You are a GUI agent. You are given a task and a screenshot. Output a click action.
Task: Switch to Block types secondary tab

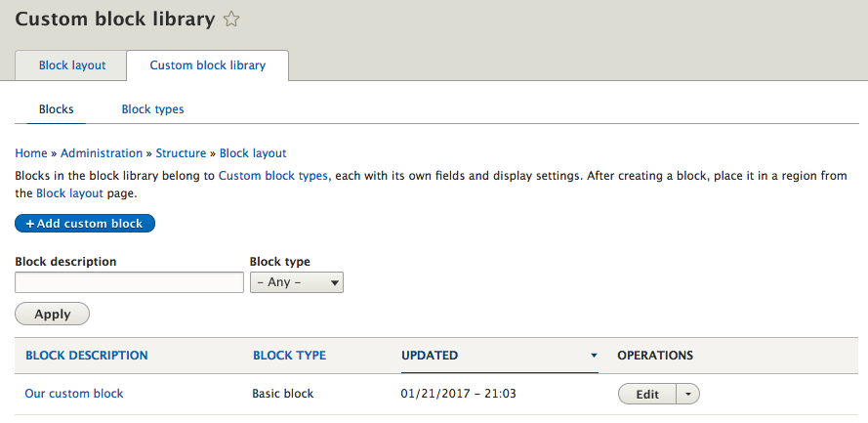(x=152, y=109)
